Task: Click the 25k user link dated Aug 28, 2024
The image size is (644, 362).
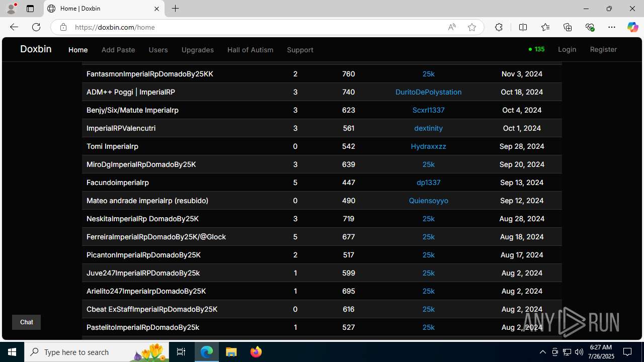Action: (x=428, y=219)
